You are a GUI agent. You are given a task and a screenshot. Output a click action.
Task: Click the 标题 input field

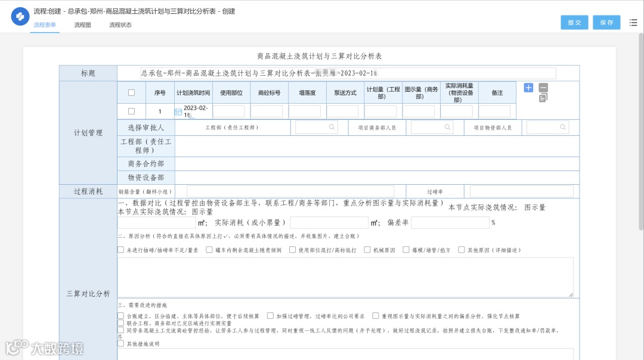coord(348,73)
